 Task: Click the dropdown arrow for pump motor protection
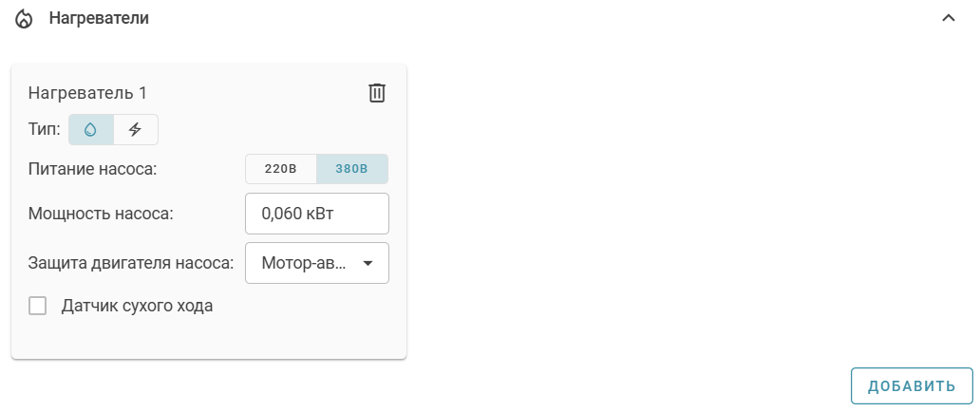tap(368, 263)
